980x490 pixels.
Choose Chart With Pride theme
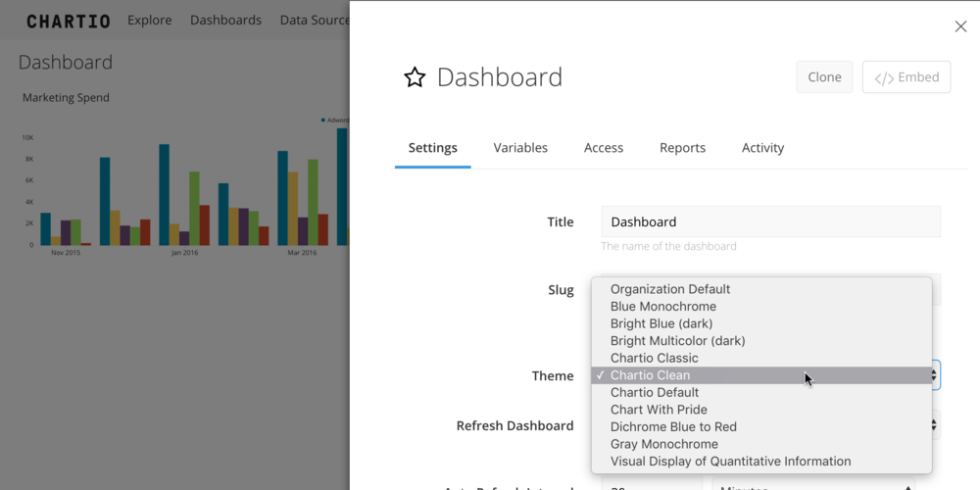[761, 410]
